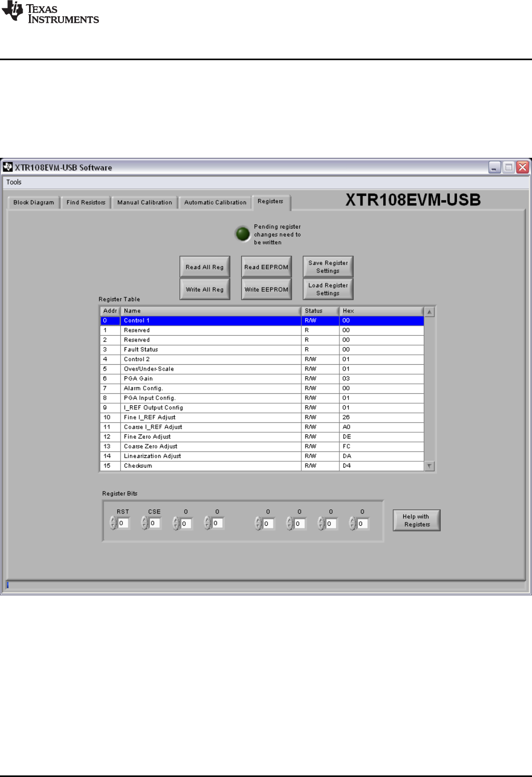
Task: Select the 'Linearization Adjust' register row
Action: [x=262, y=456]
